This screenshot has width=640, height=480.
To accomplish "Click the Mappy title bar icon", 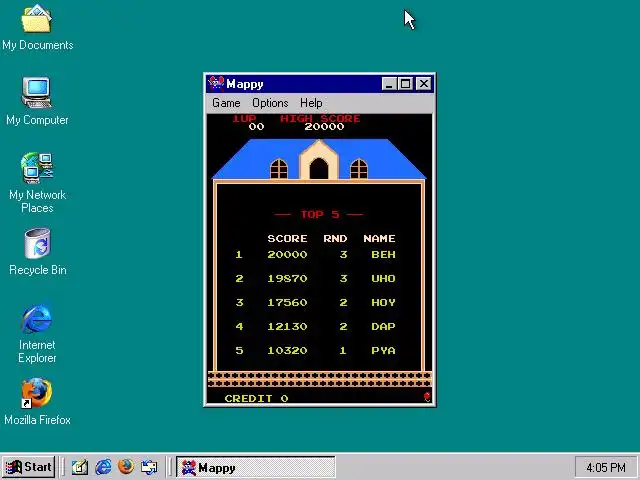I will (216, 84).
